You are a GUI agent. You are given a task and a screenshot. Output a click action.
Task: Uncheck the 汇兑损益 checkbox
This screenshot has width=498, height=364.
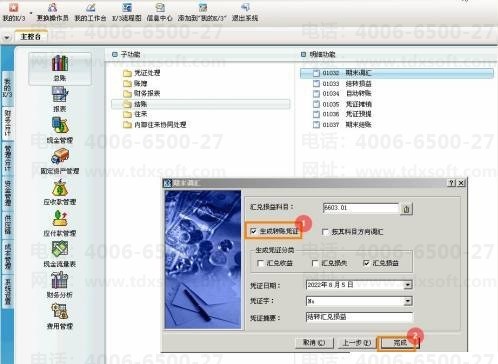pos(366,263)
